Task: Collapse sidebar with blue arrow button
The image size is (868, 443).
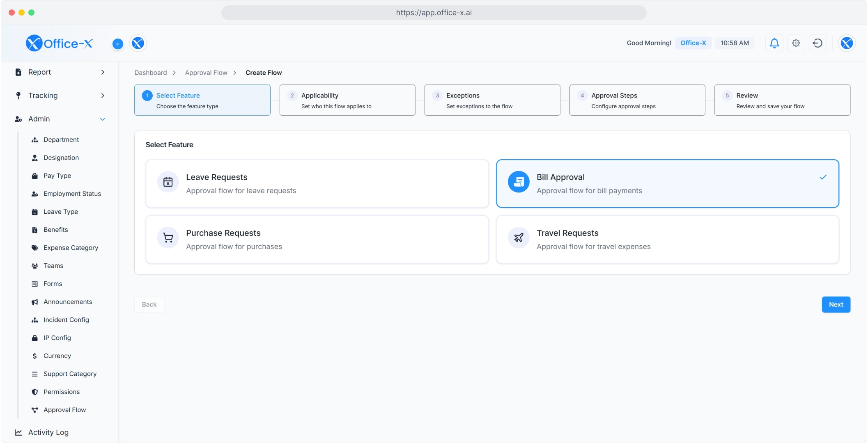Action: click(x=118, y=44)
